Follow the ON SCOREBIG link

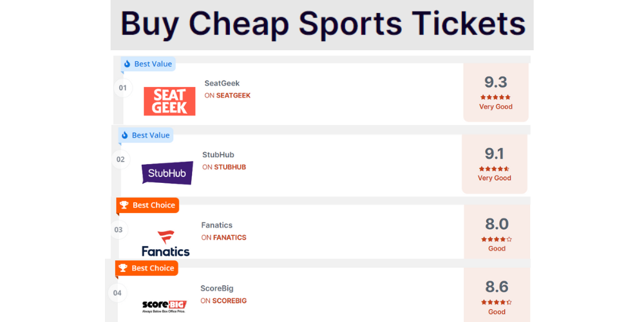click(223, 301)
